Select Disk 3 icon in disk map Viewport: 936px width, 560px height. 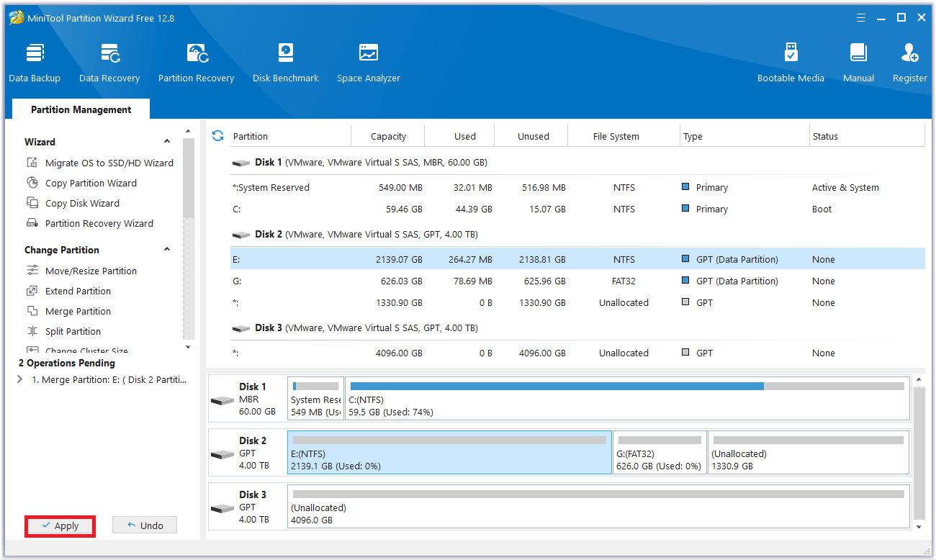click(221, 508)
